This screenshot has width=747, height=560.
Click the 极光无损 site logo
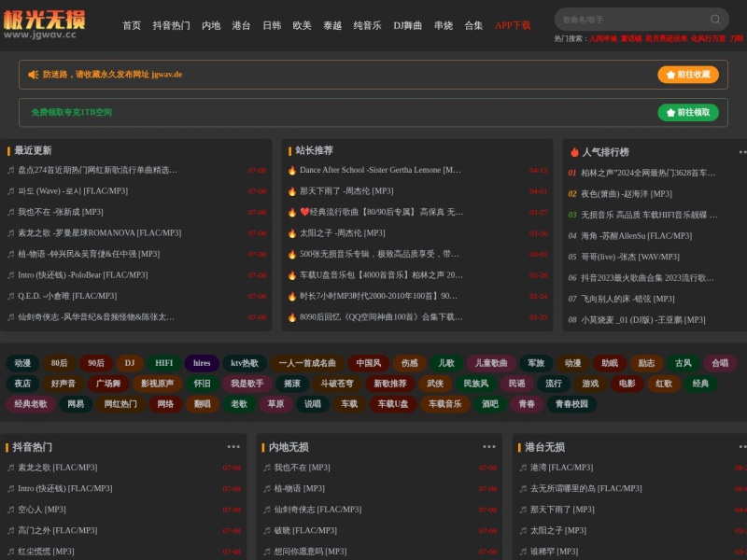[44, 24]
